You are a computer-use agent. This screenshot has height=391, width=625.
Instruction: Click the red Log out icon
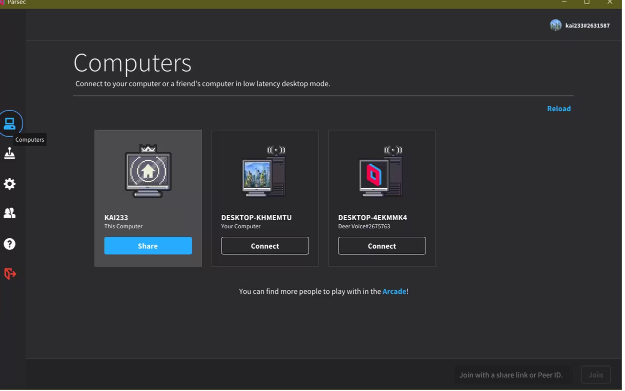pyautogui.click(x=10, y=274)
